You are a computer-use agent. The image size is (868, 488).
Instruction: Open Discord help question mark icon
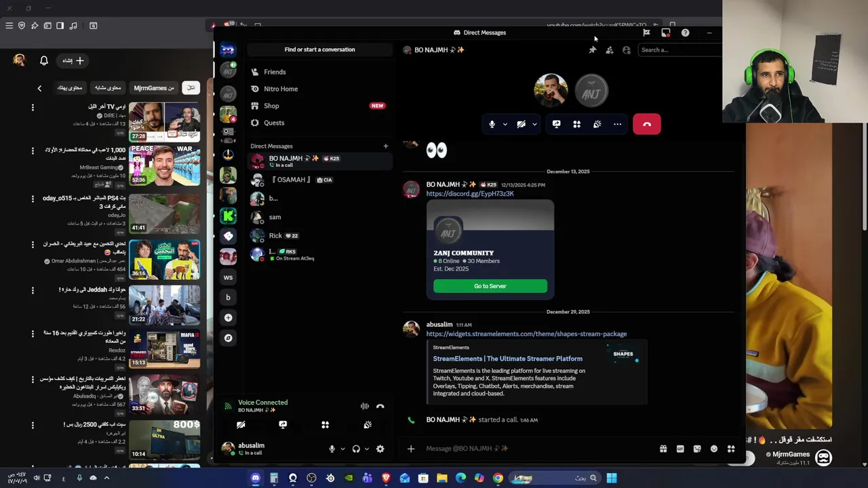point(686,33)
